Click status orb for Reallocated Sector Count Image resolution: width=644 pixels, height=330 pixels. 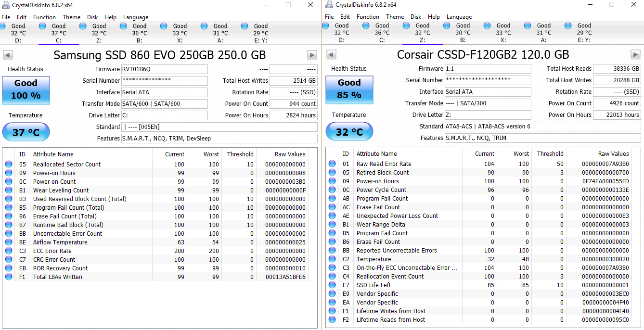point(9,165)
